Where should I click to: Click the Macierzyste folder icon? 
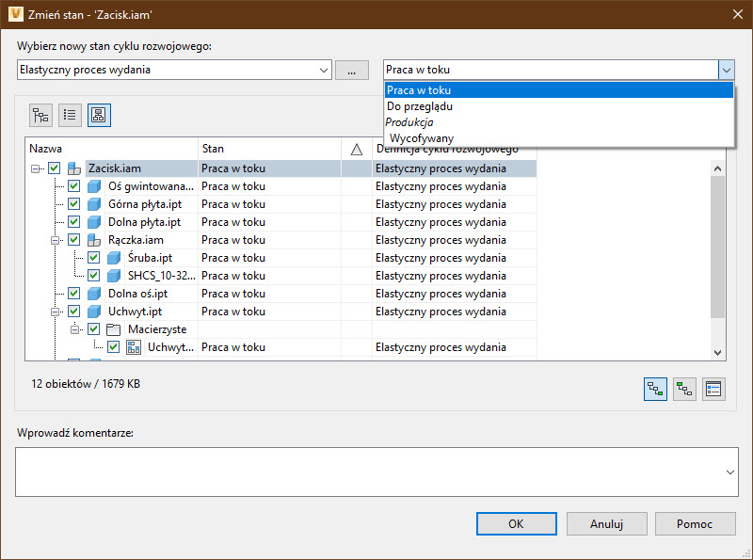113,329
